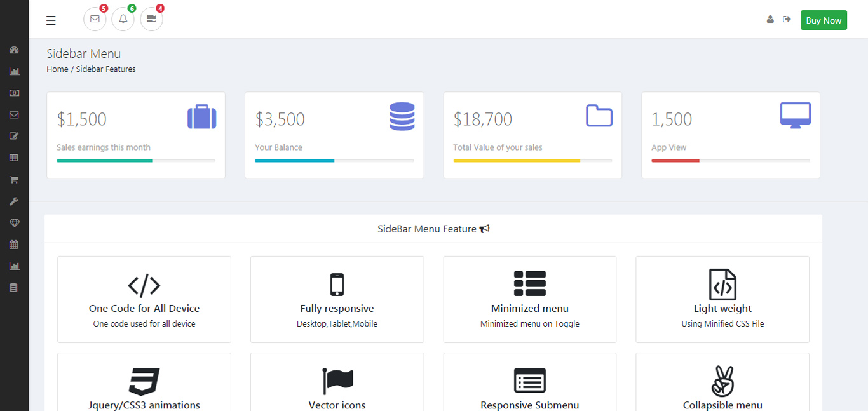
Task: Click the 'Light weight' card title
Action: 722,309
